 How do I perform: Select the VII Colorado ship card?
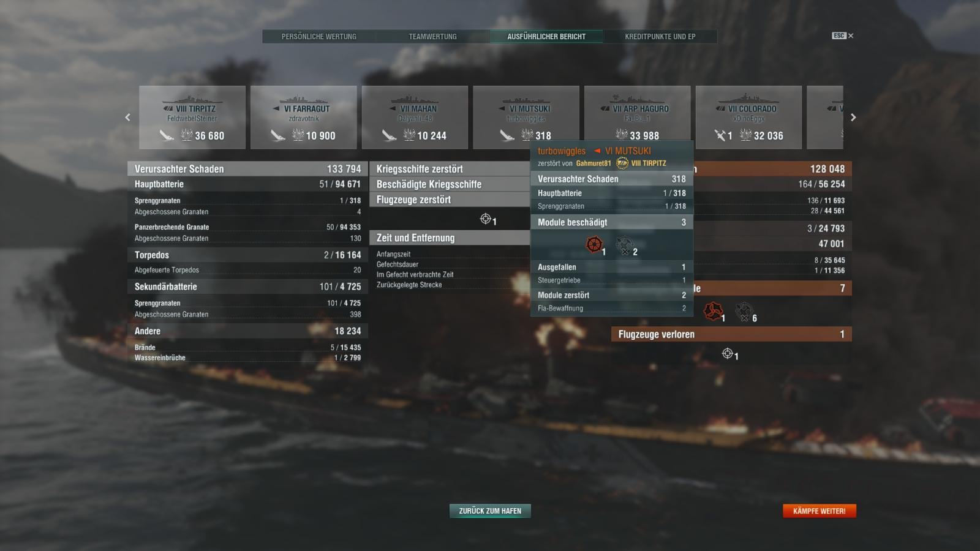click(748, 118)
